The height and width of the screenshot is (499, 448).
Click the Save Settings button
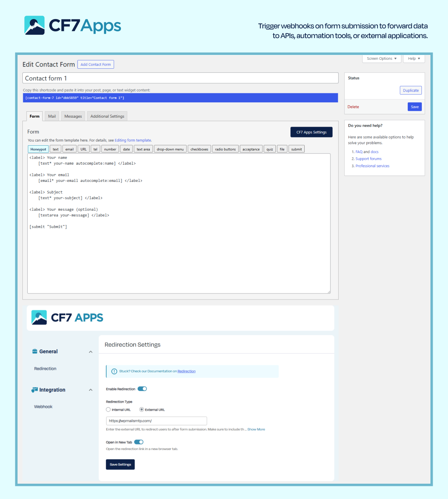point(120,464)
